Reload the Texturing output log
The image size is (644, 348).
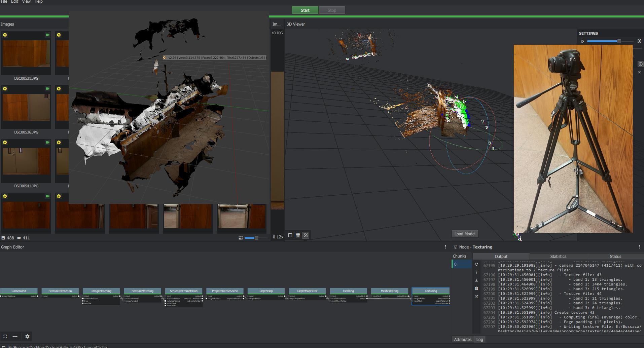pyautogui.click(x=476, y=264)
